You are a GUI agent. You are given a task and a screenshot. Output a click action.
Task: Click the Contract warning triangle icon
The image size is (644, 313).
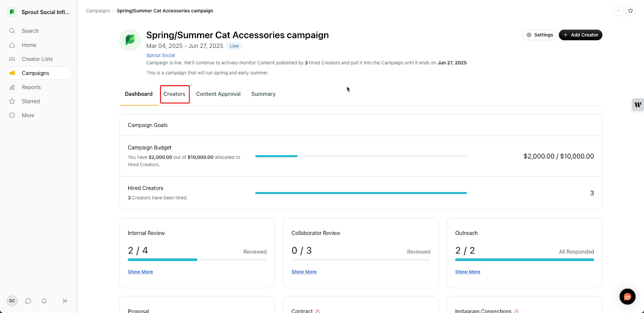[318, 311]
